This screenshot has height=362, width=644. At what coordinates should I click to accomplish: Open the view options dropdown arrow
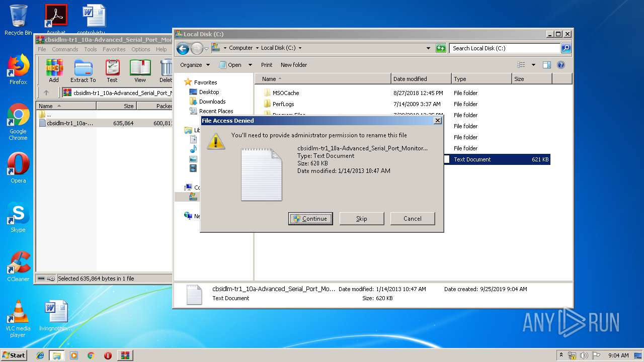tap(533, 65)
